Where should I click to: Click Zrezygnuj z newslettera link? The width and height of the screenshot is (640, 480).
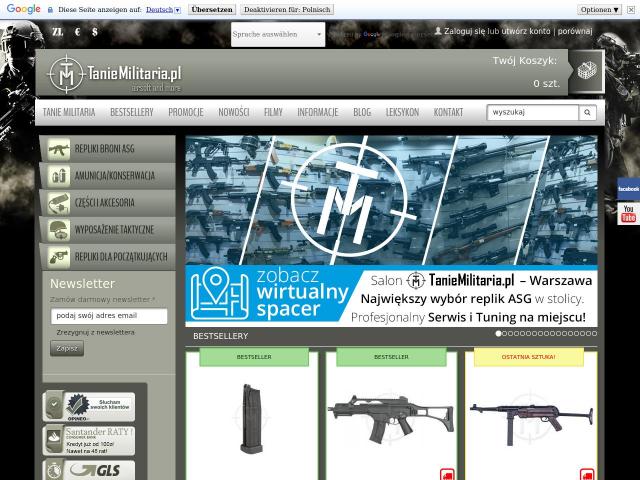(x=95, y=332)
